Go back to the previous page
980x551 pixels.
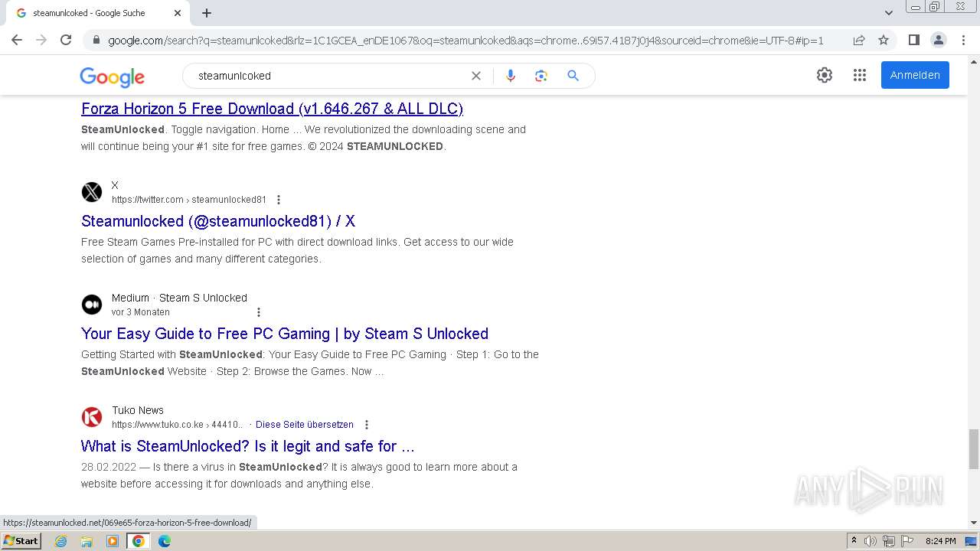[x=17, y=40]
